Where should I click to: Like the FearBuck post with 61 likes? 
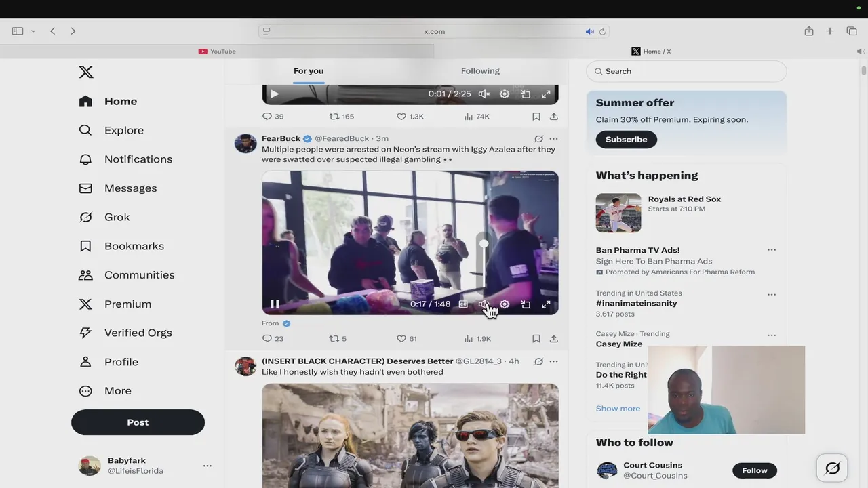coord(407,339)
